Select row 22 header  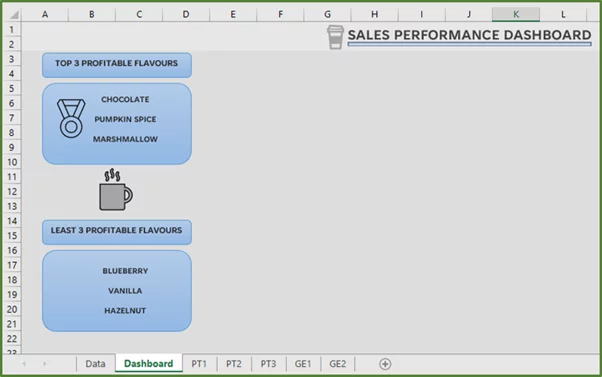tap(12, 339)
